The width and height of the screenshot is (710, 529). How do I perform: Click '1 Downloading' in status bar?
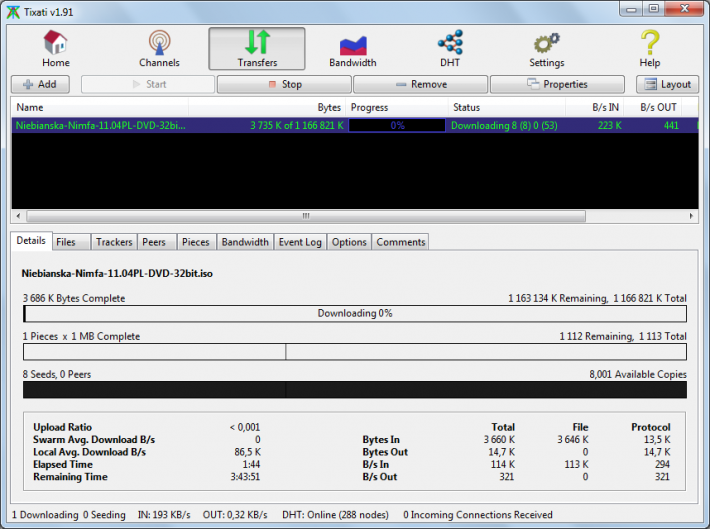click(x=45, y=515)
